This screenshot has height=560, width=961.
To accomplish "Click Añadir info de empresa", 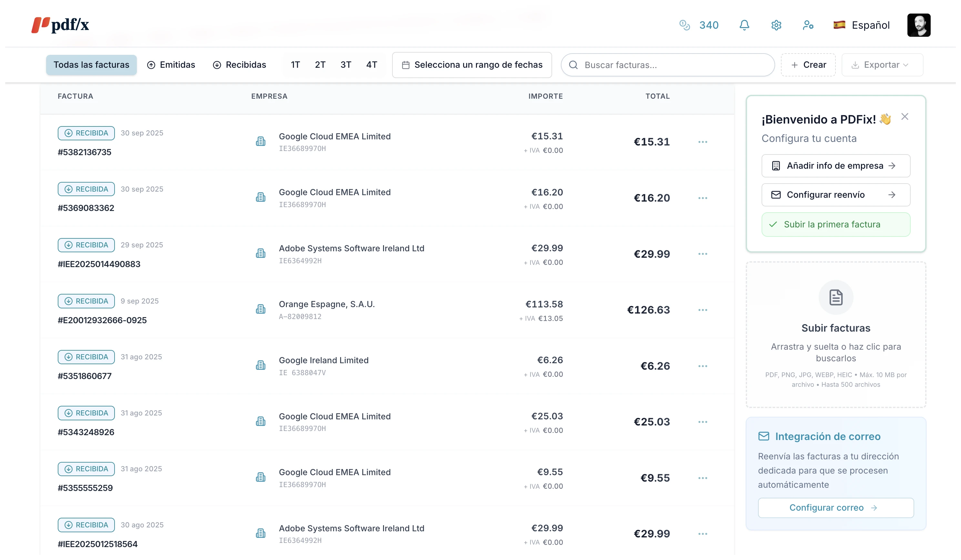I will [x=835, y=166].
